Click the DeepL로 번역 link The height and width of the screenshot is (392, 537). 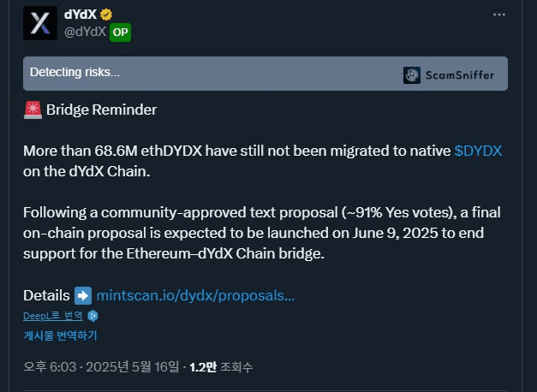coord(53,316)
